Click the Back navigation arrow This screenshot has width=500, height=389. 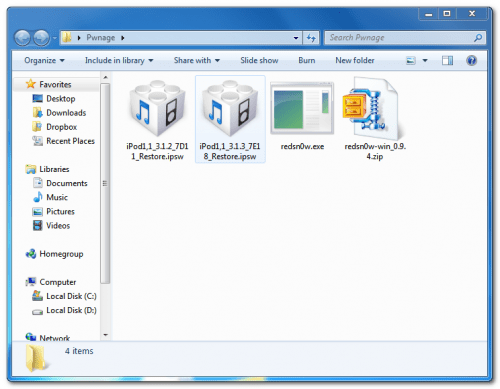[x=22, y=38]
